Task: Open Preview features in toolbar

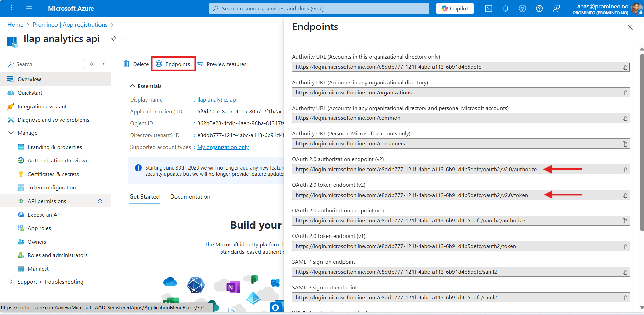Action: pyautogui.click(x=222, y=64)
